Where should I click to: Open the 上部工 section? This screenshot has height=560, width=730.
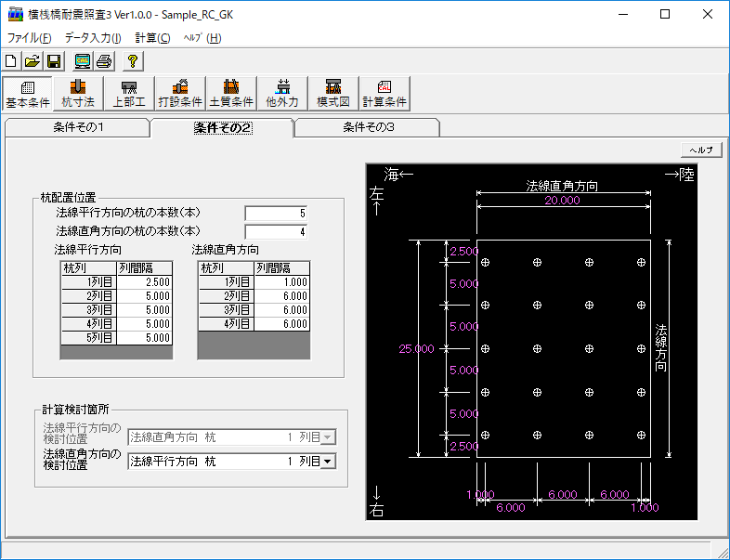point(129,94)
